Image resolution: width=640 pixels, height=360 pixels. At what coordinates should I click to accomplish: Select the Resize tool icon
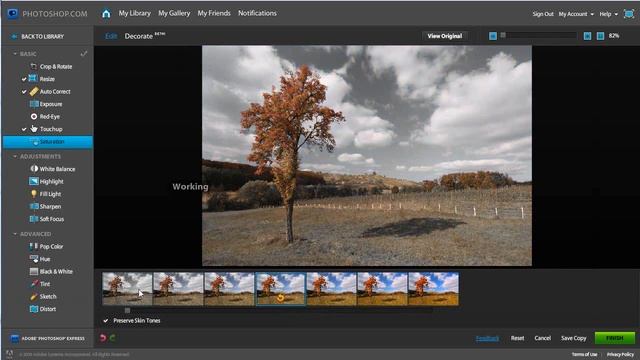pyautogui.click(x=33, y=78)
